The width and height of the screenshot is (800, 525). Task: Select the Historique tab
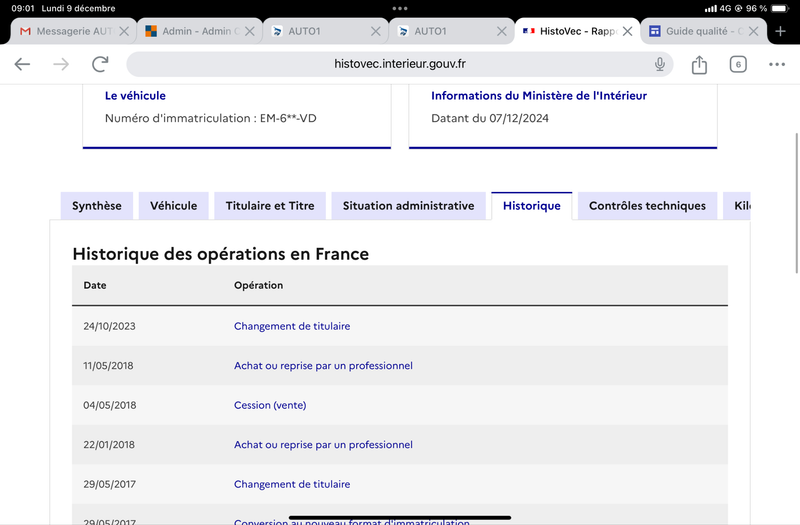[532, 206]
